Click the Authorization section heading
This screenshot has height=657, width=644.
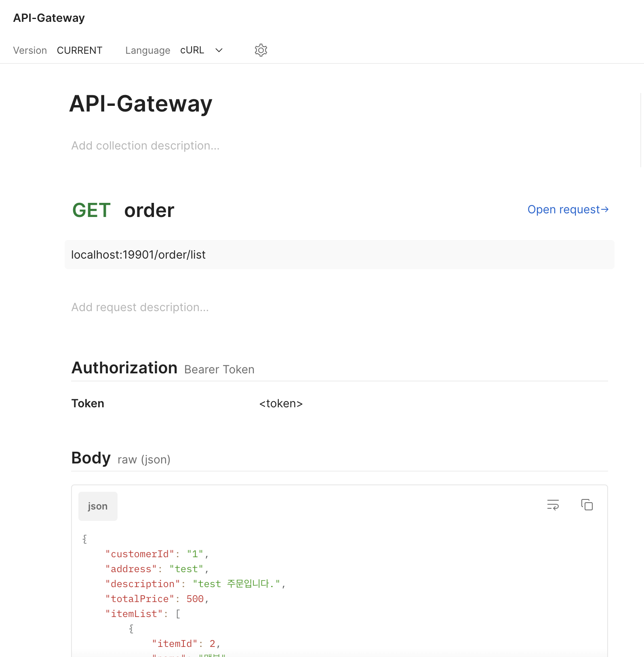click(124, 368)
